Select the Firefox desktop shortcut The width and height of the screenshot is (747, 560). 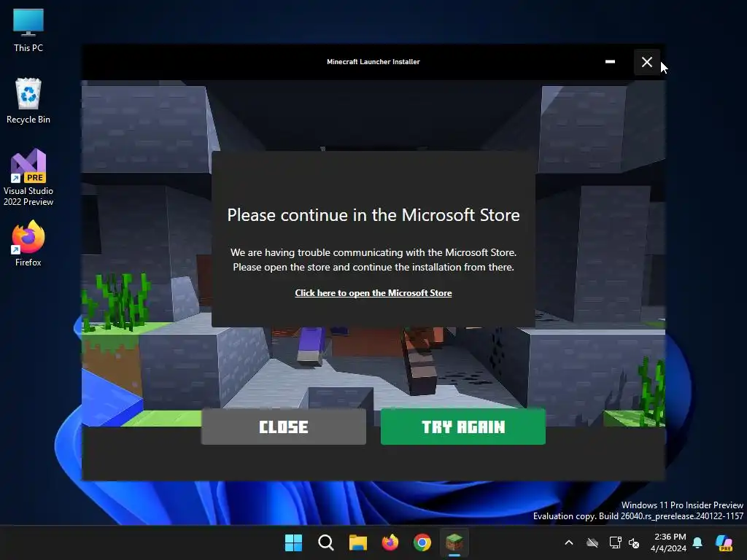(28, 244)
